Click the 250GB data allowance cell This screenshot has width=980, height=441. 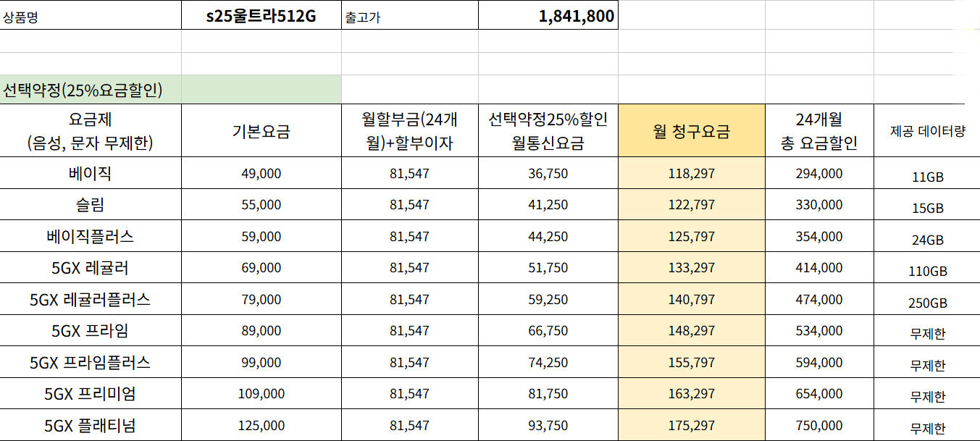[x=927, y=303]
